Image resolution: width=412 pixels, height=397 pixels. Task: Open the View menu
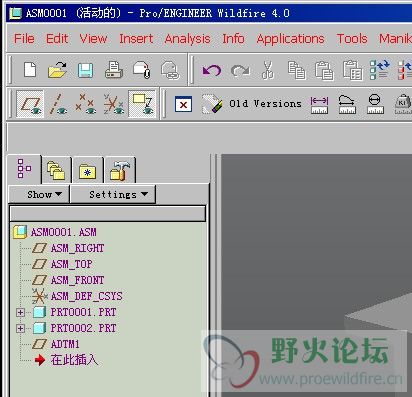pos(93,39)
